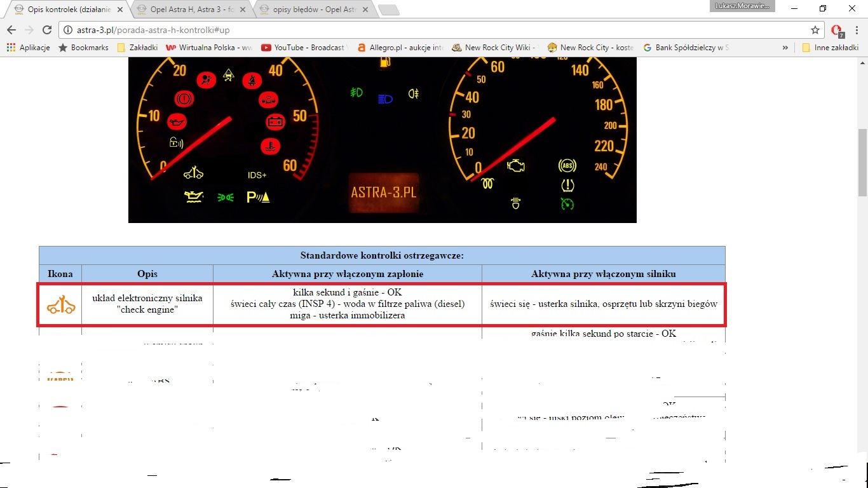Click the browser back arrow

[x=11, y=30]
